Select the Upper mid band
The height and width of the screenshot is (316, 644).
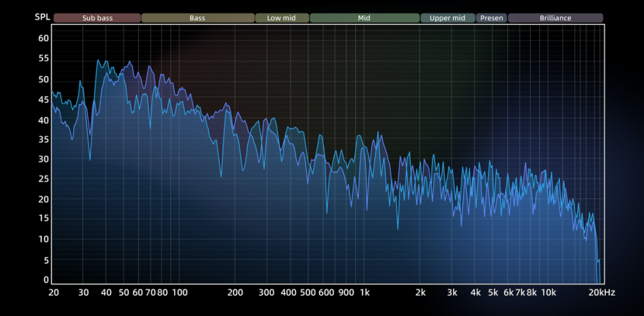pyautogui.click(x=448, y=18)
